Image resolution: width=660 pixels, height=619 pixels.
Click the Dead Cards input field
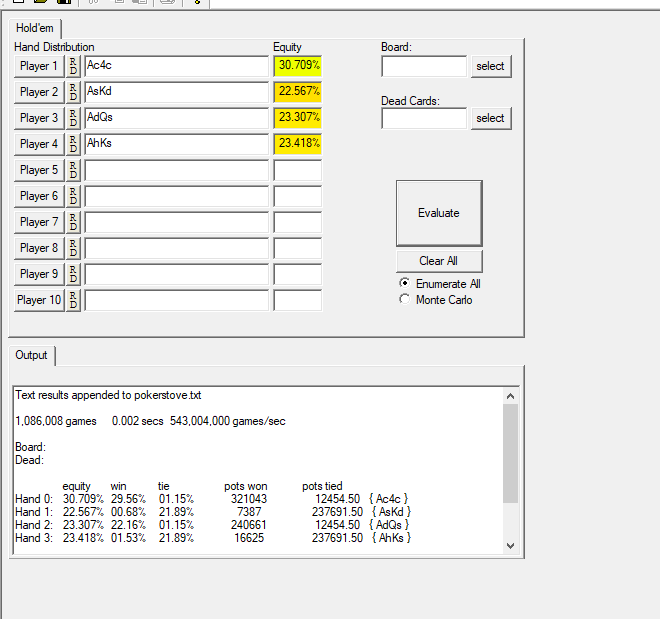[x=424, y=118]
